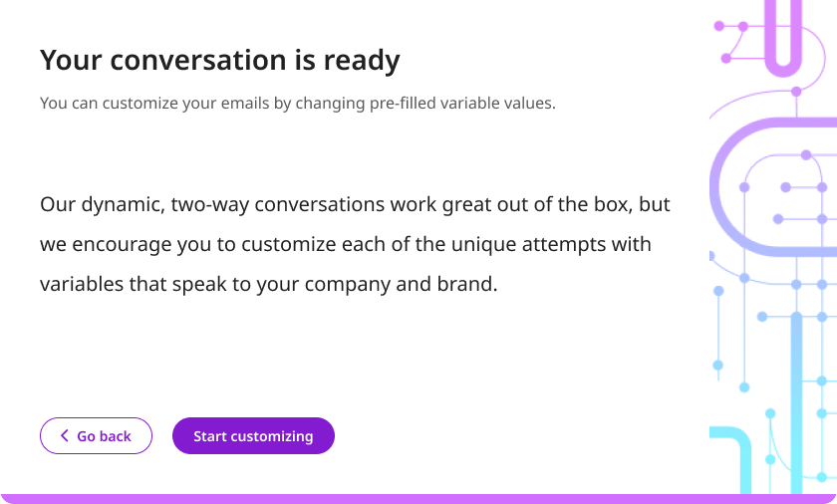
Task: Click the left chevron icon in Go back
Action: click(x=65, y=435)
